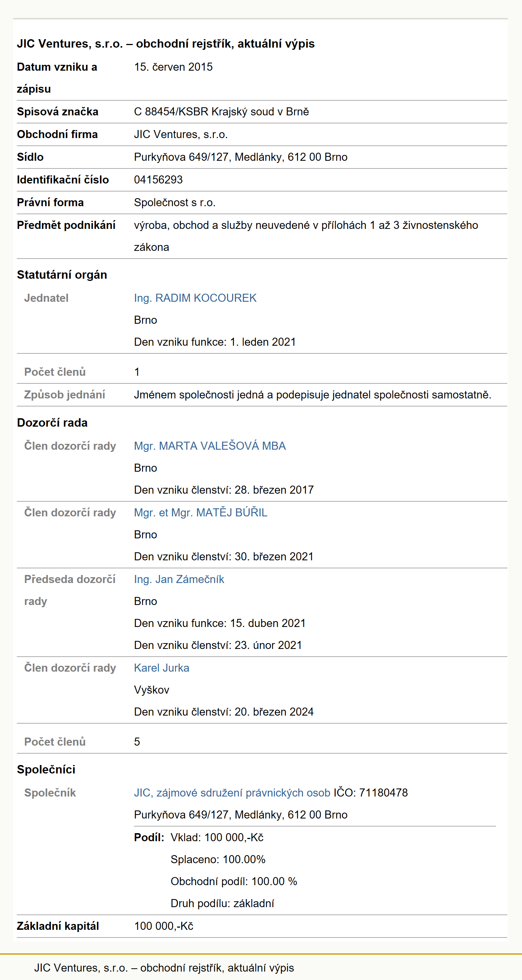Open Mgr. et Mgr. MATĚJ BÚŘIL link
The image size is (522, 980).
pos(201,512)
